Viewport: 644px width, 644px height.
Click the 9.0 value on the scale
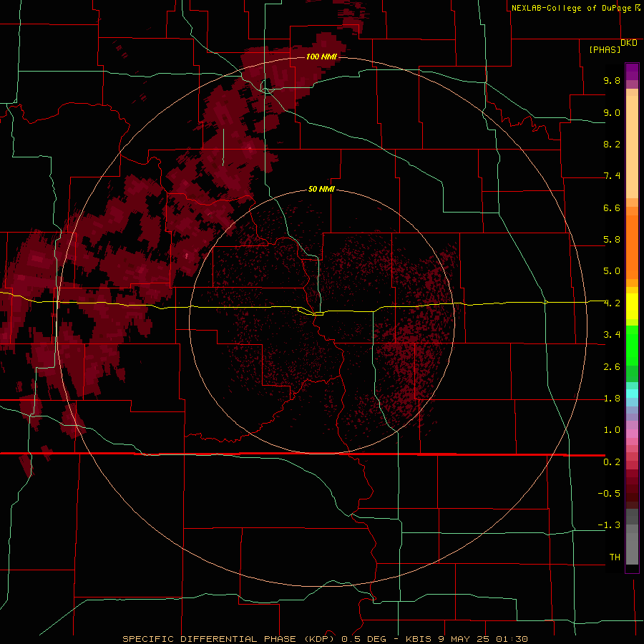pos(612,112)
